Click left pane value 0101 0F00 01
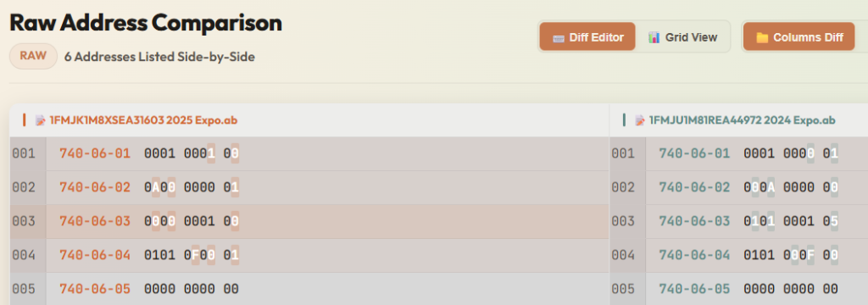This screenshot has width=868, height=305. (192, 255)
